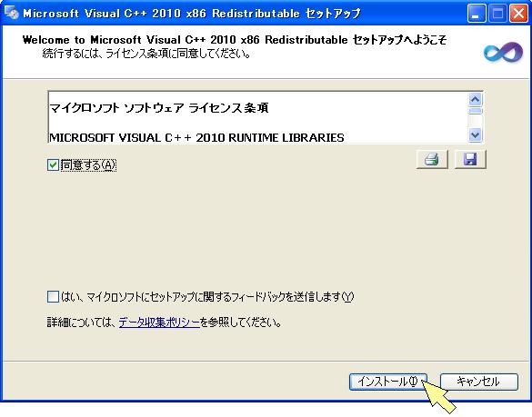Uncheck the 同意する(A) agreement checkbox
This screenshot has height=417, width=532.
[53, 165]
